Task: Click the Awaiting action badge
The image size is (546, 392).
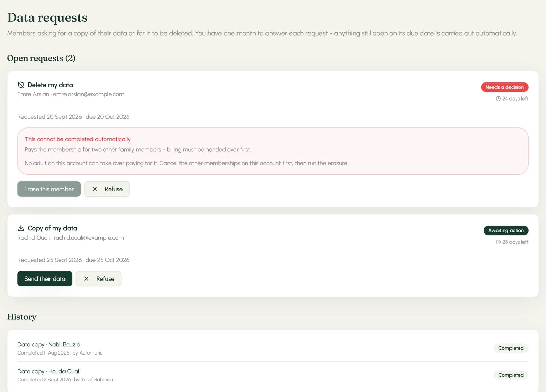Action: [x=506, y=231]
